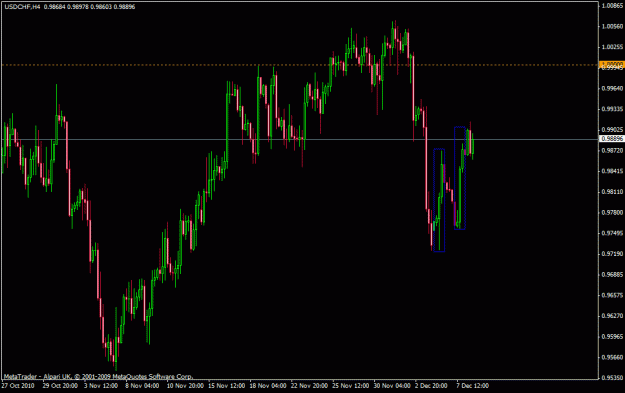Image resolution: width=625 pixels, height=393 pixels.
Task: Click the 1.00560 price axis label
Action: click(612, 26)
